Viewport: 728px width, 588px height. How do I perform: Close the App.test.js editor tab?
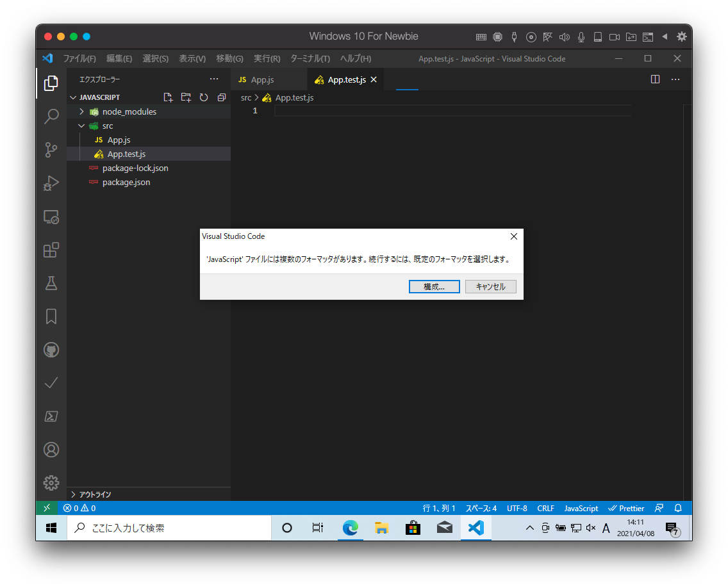pos(374,80)
